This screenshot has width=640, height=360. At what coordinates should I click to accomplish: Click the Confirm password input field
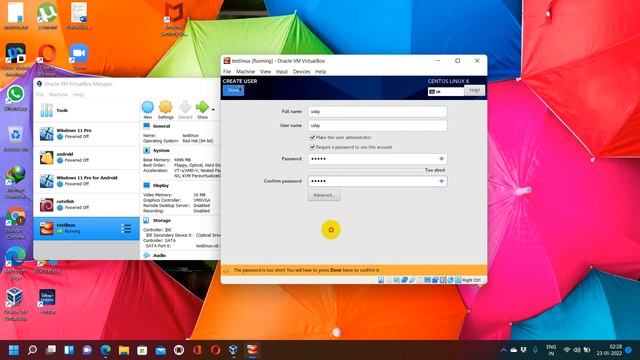coord(377,181)
